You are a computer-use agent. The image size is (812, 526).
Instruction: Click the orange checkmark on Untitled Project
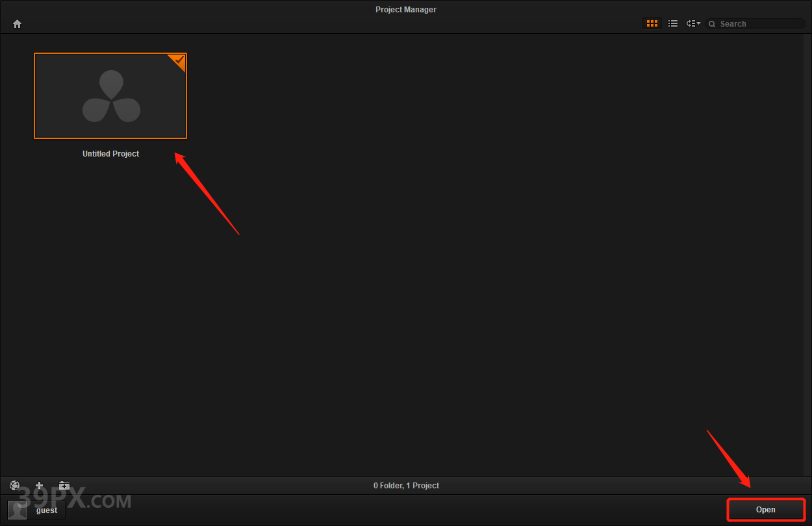click(179, 60)
